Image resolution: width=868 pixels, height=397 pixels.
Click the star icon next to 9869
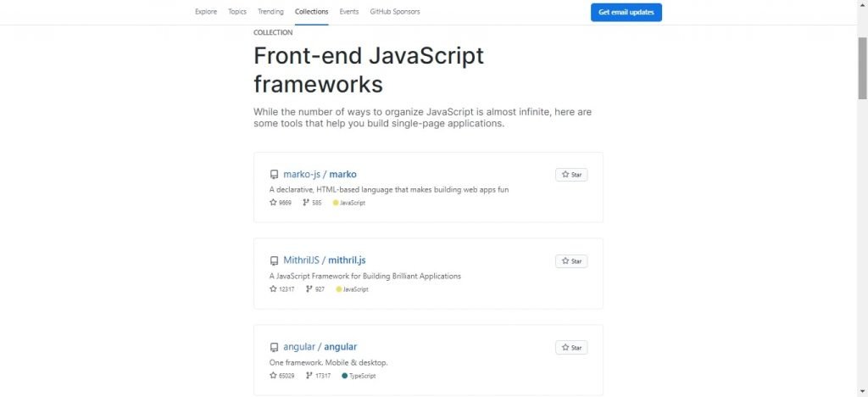pos(273,203)
